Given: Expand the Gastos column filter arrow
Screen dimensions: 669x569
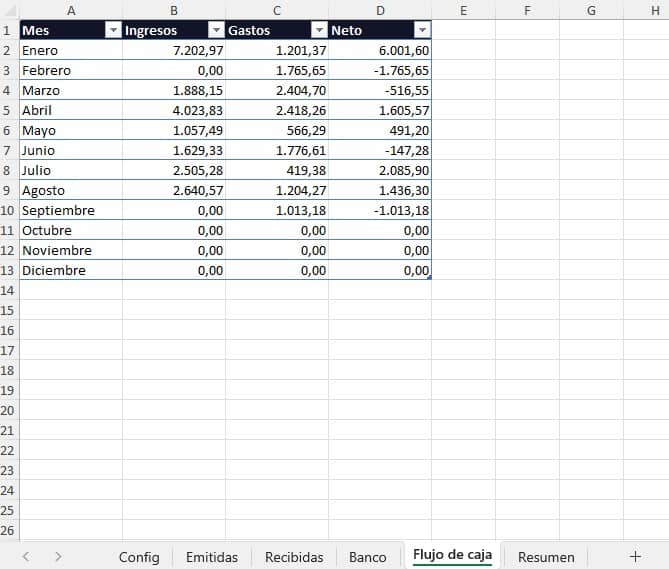Looking at the screenshot, I should 318,30.
